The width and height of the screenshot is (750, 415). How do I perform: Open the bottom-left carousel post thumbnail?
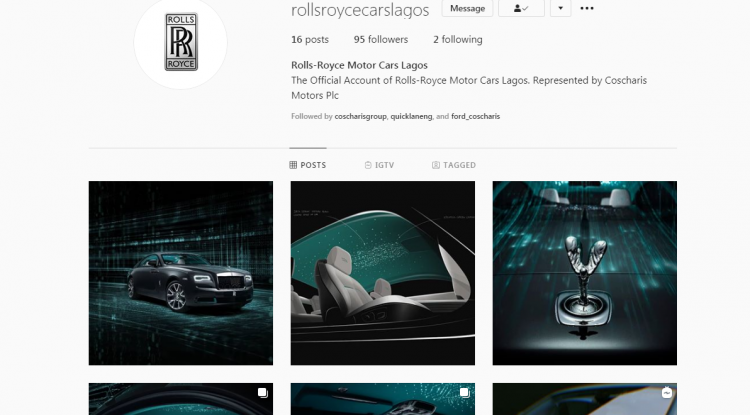[x=181, y=399]
